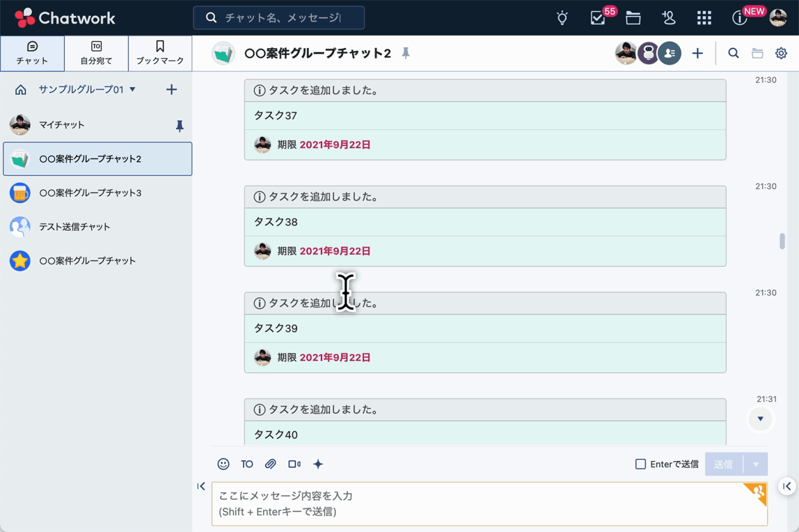Screen dimensions: 799x532
Task: Collapse the left sidebar panel
Action: pyautogui.click(x=201, y=486)
